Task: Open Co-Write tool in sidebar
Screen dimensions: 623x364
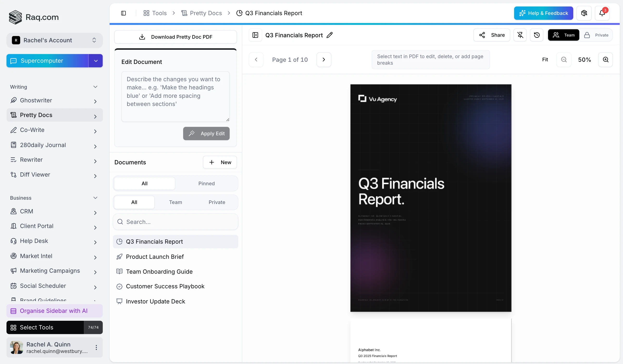Action: point(55,130)
